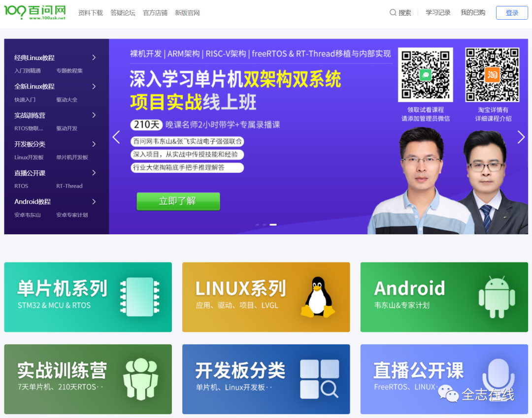Select the second banner slide indicator dot
Screen dimensions: 532x418
pyautogui.click(x=265, y=225)
